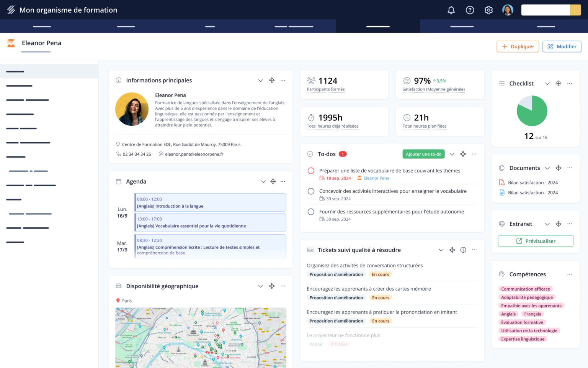Tick the 'Fournir des ressources supplémentaires' to-do
Screen dimensions: 588x368
(x=311, y=212)
